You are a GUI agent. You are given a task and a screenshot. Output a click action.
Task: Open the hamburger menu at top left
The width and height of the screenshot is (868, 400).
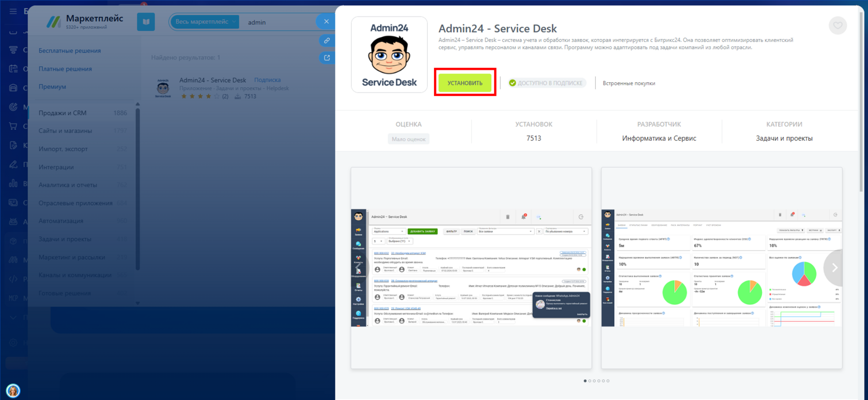13,11
